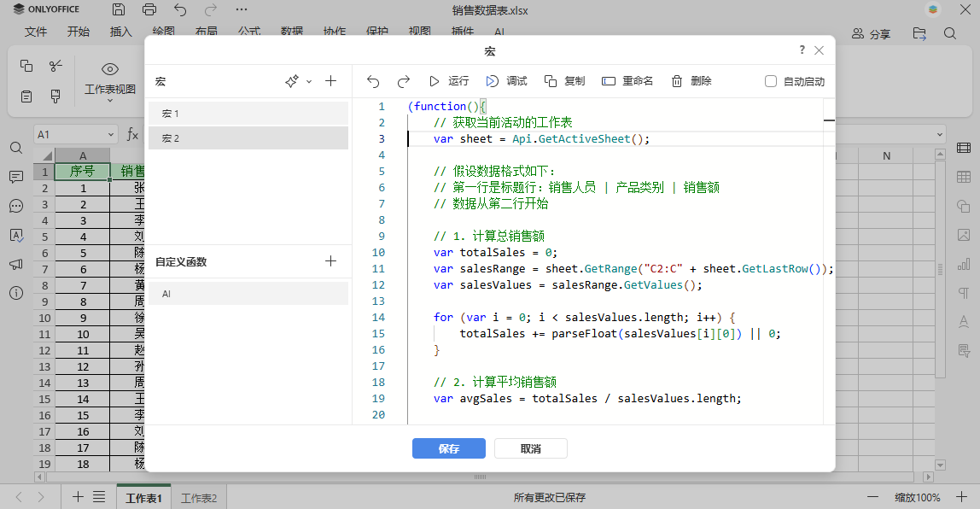Click the fx insert function button

pos(132,134)
